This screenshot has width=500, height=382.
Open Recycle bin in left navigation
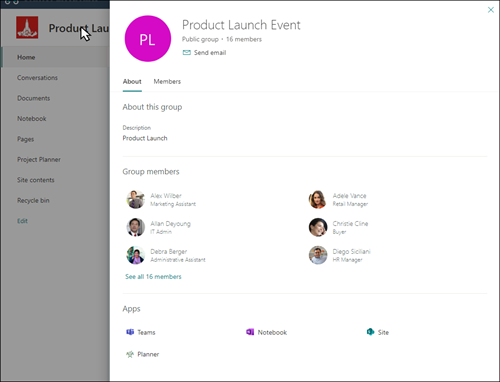tap(33, 200)
